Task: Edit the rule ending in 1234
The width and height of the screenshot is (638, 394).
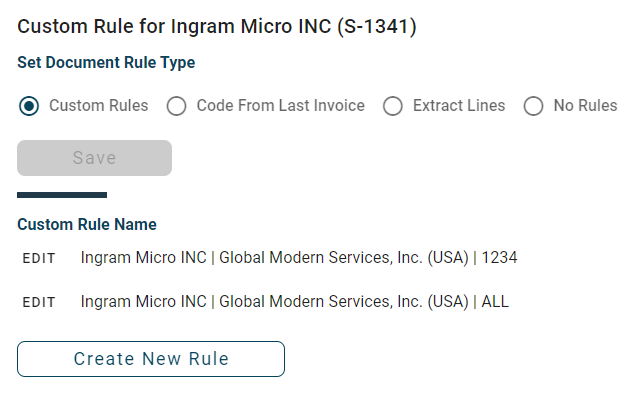Action: (x=39, y=258)
